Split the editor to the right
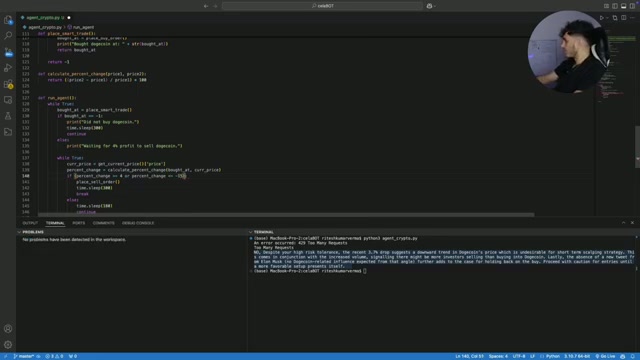The height and width of the screenshot is (360, 640). (x=624, y=18)
